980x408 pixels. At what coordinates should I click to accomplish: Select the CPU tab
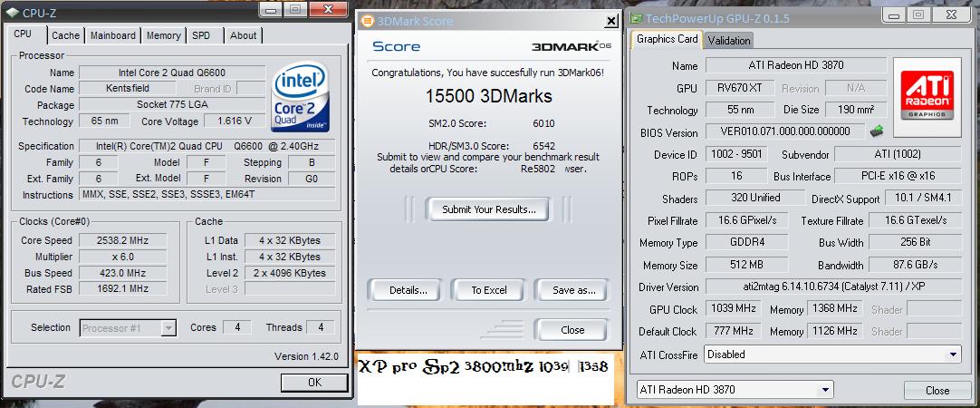[24, 34]
